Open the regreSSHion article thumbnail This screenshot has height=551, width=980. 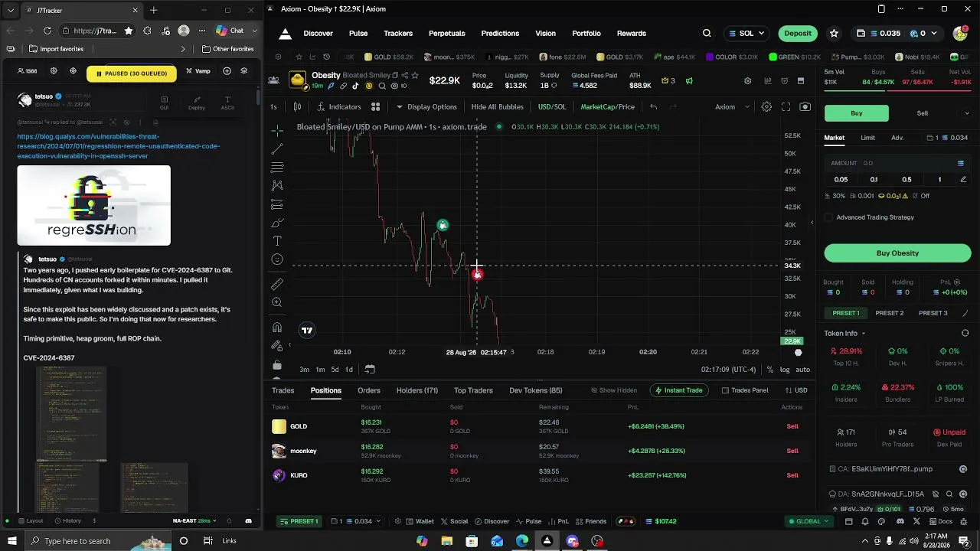coord(94,206)
